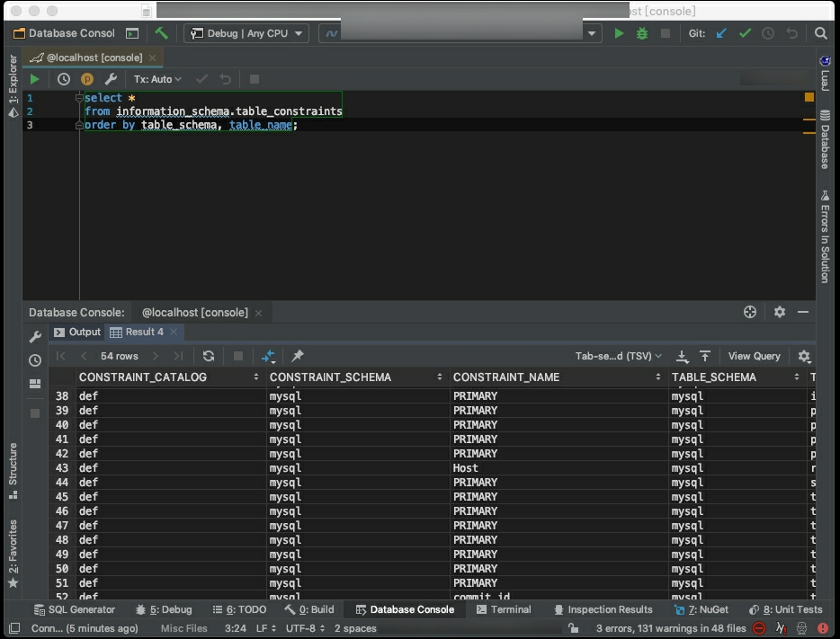The image size is (840, 639).
Task: Toggle the tool window bars icon in status bar
Action: coord(14,628)
